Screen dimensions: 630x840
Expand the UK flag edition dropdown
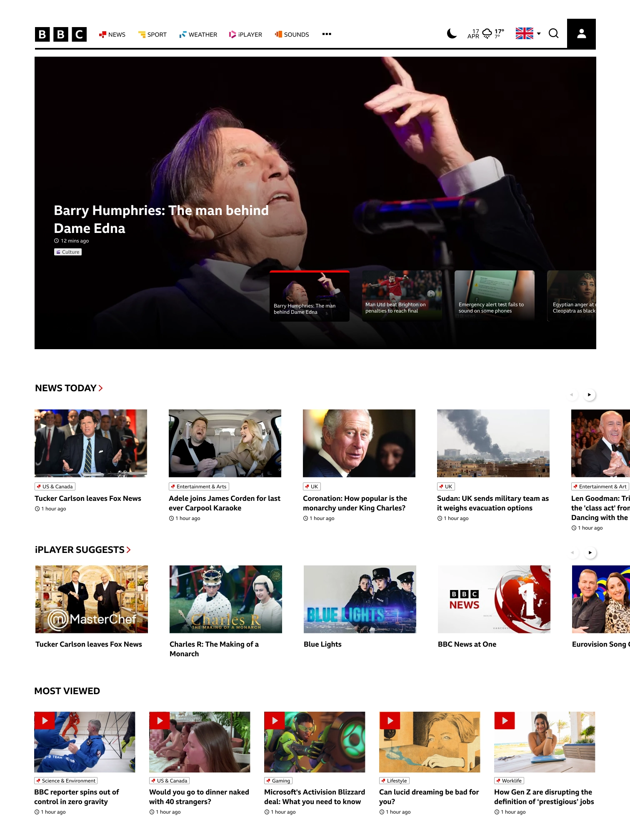pos(528,33)
